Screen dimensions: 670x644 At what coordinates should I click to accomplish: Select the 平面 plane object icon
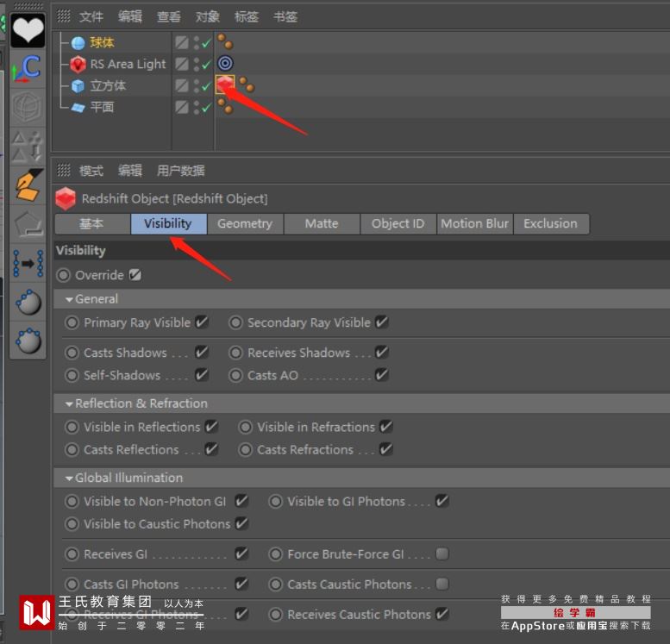tap(78, 107)
